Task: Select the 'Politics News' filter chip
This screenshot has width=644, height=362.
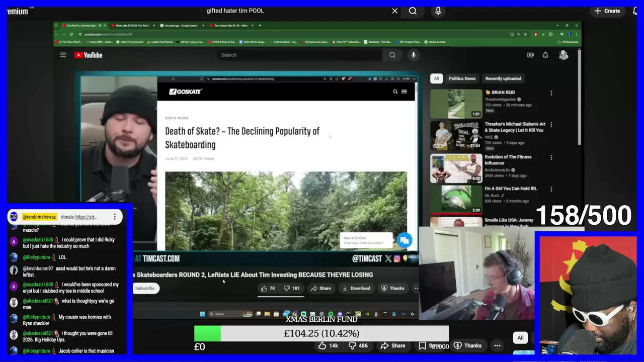Action: point(462,78)
